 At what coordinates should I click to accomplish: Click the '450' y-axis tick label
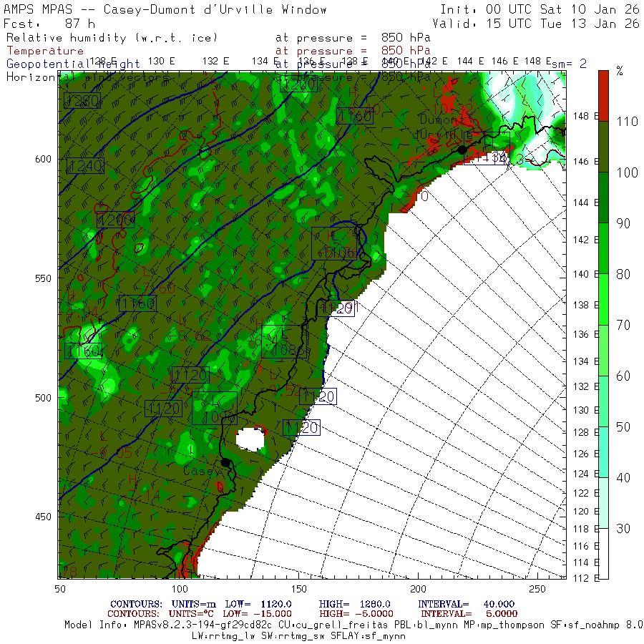tap(43, 517)
